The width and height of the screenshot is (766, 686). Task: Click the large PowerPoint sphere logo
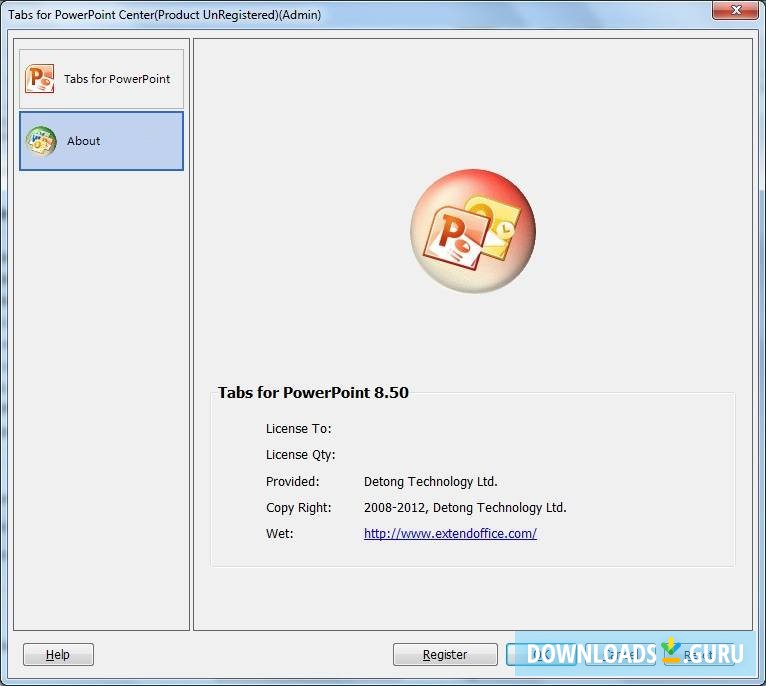point(473,231)
